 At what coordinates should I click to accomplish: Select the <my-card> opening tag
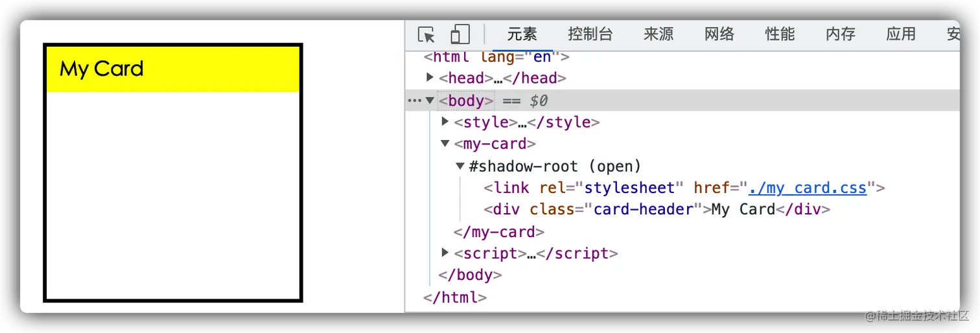pos(495,144)
